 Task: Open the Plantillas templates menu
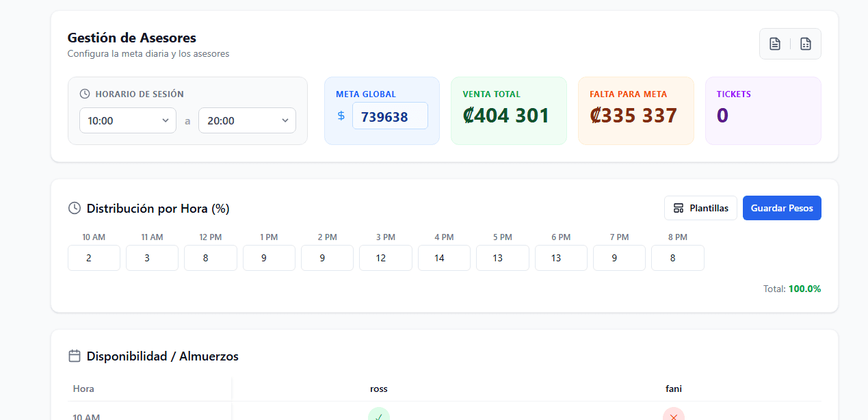coord(700,208)
